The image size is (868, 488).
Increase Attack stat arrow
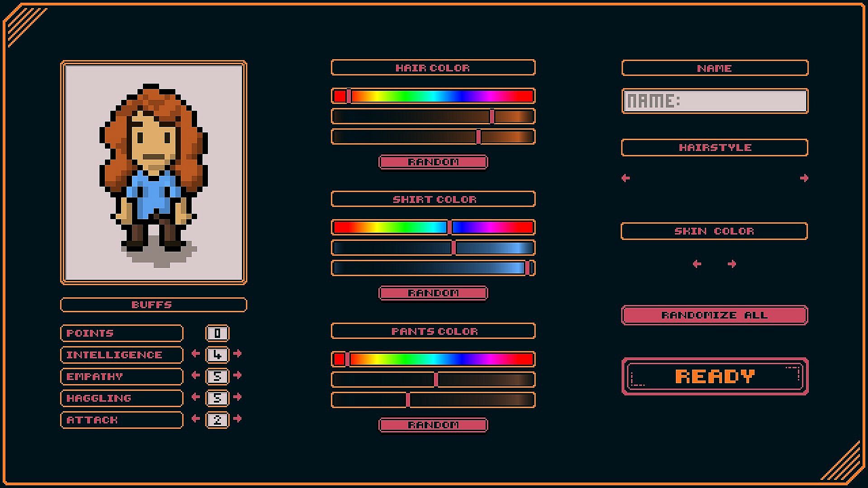pyautogui.click(x=237, y=419)
